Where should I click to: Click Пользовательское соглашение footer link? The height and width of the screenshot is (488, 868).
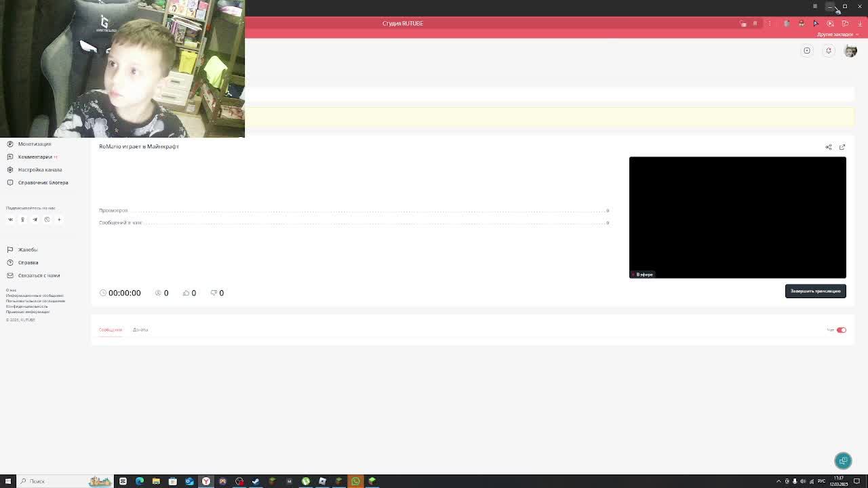pos(35,301)
